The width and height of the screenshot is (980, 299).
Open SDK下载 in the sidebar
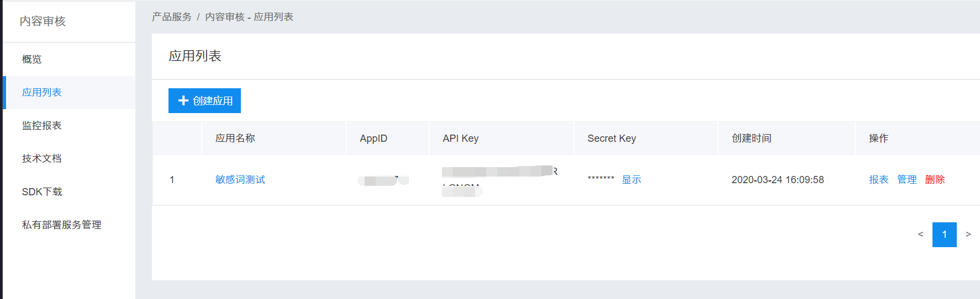[x=69, y=191]
